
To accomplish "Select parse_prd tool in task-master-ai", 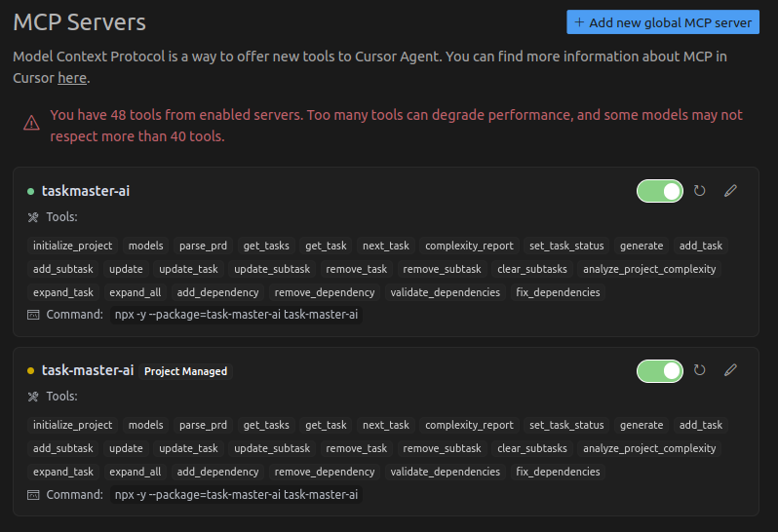I will click(203, 426).
